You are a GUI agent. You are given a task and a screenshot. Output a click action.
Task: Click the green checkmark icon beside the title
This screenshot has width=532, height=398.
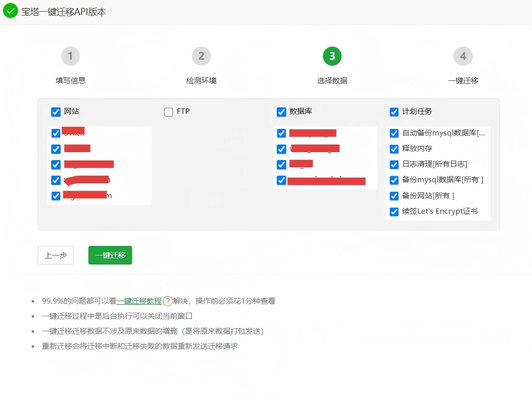tap(11, 11)
